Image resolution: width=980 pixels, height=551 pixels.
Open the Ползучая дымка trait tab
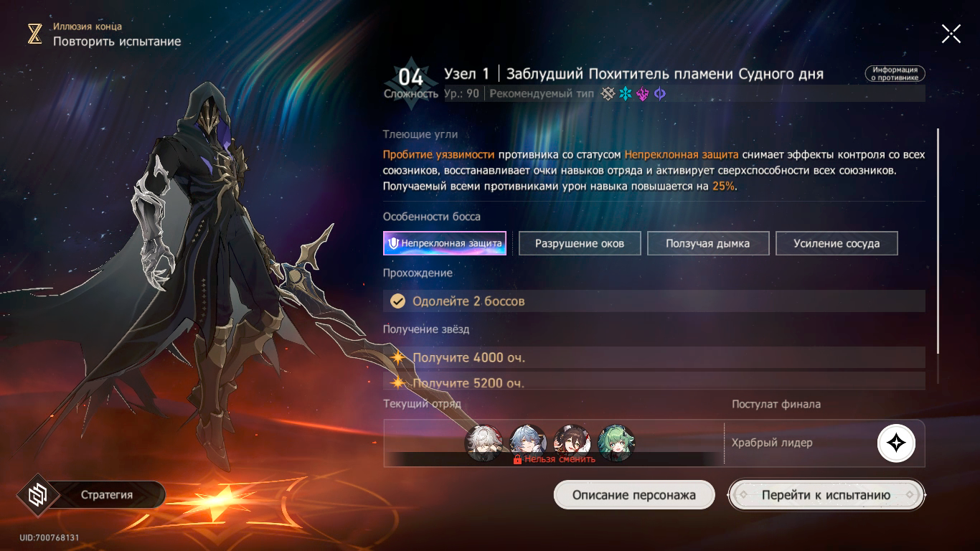coord(708,243)
